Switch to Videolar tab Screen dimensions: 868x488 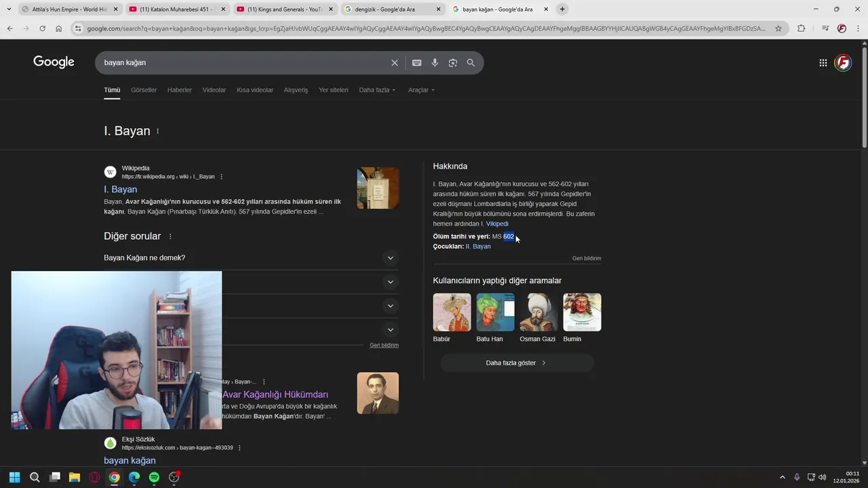[214, 90]
